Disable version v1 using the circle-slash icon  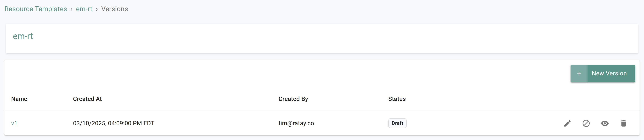tap(586, 123)
